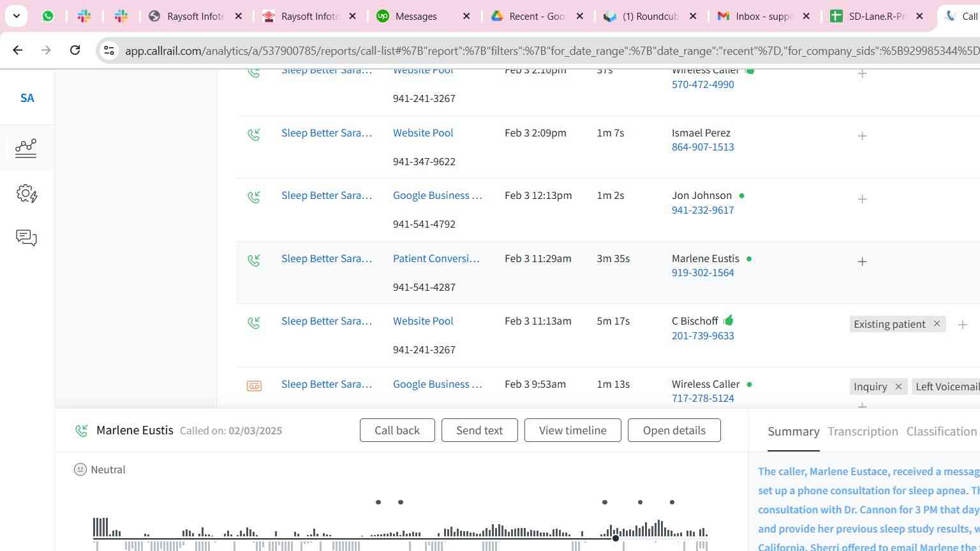This screenshot has width=980, height=551.
Task: Reload the page with browser refresh icon
Action: (x=75, y=50)
